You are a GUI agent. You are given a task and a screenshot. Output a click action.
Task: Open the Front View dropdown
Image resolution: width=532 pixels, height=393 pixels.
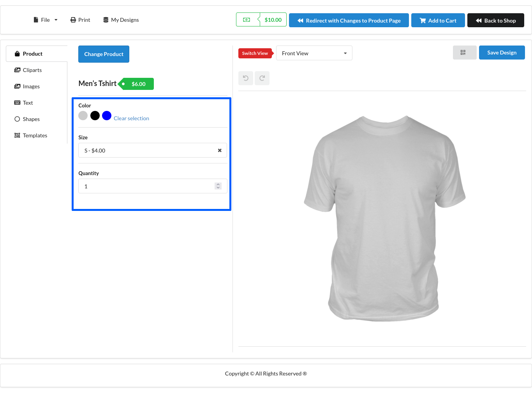(314, 53)
